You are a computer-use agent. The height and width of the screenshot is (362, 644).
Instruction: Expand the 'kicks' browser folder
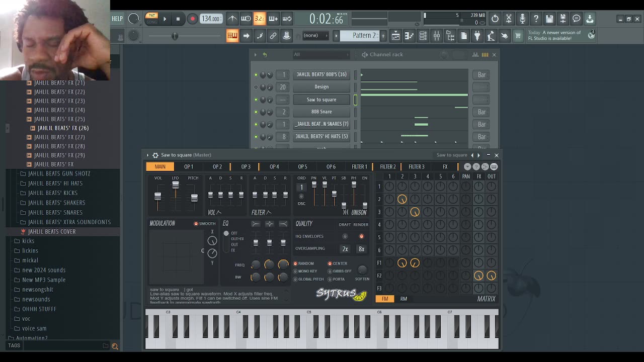[28, 241]
